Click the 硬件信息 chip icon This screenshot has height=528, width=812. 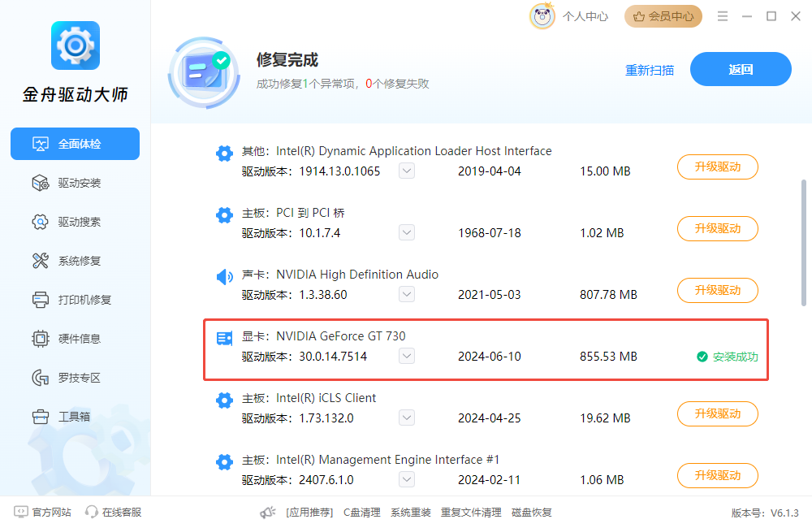[41, 339]
